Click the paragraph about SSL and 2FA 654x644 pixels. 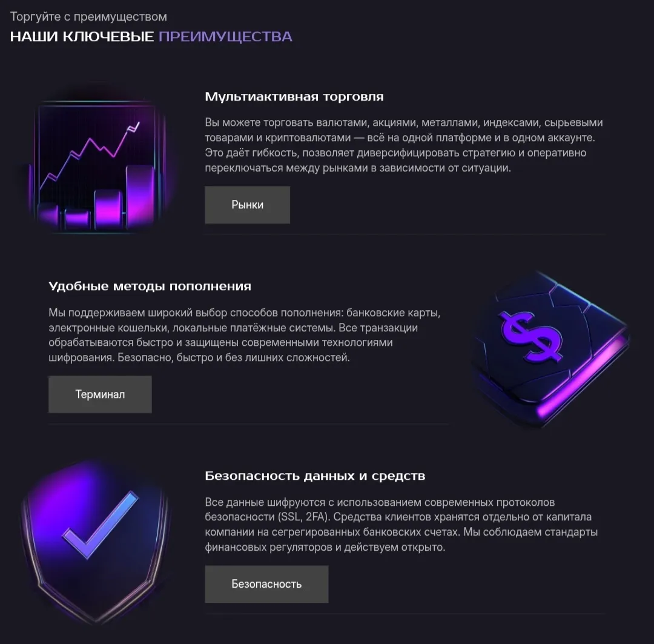(x=401, y=525)
